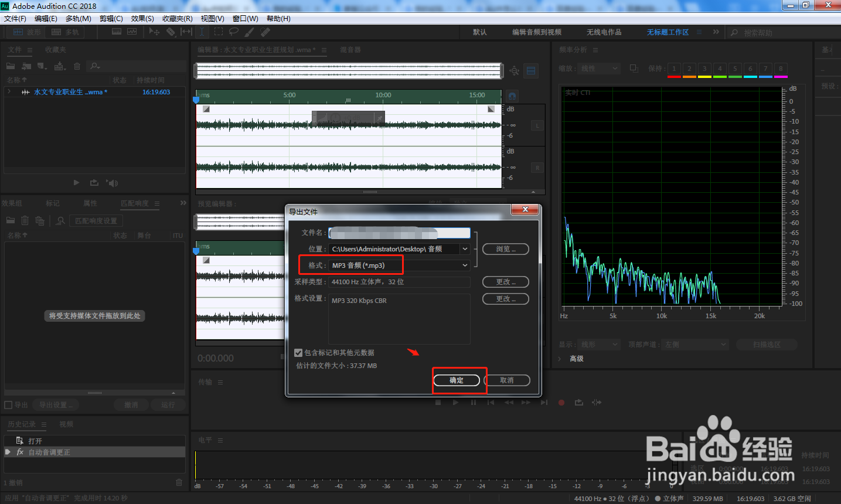Open 顶部声道 左侧 dropdown
The width and height of the screenshot is (841, 504).
695,345
